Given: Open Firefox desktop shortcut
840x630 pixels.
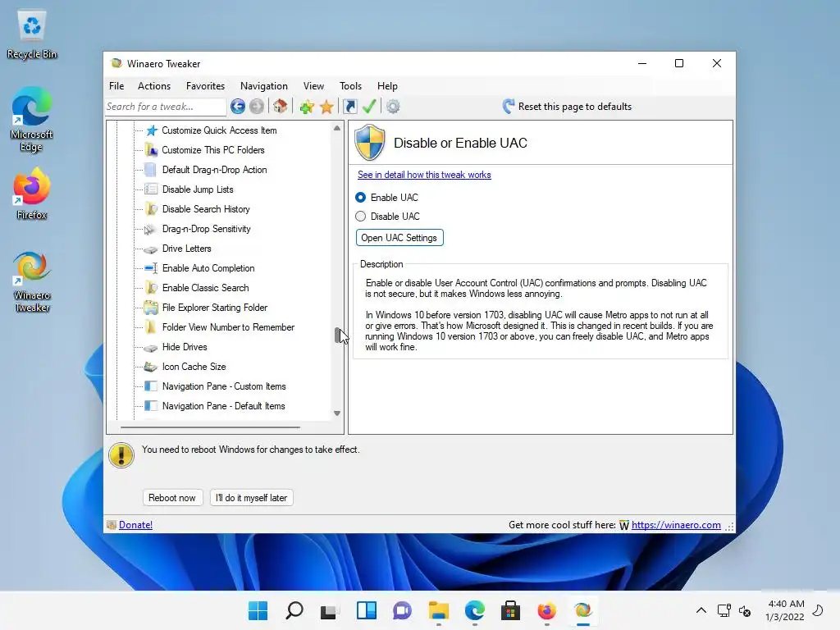Looking at the screenshot, I should [x=32, y=194].
